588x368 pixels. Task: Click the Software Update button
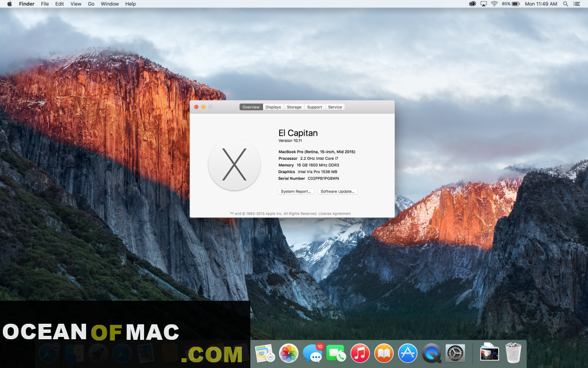[x=338, y=191]
